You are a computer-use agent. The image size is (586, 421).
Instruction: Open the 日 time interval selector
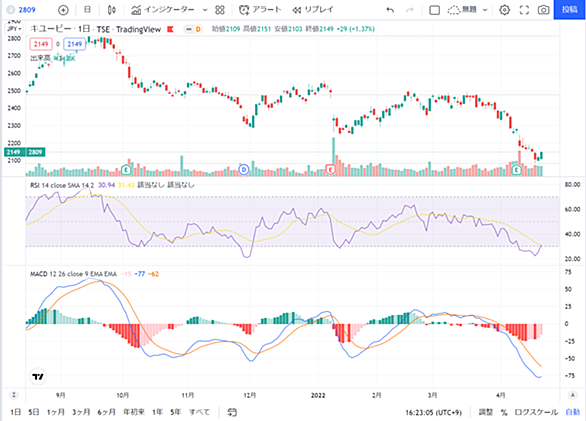87,10
